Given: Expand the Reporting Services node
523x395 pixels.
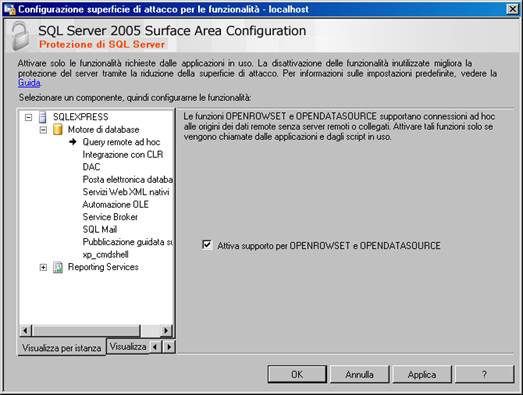Looking at the screenshot, I should point(43,267).
